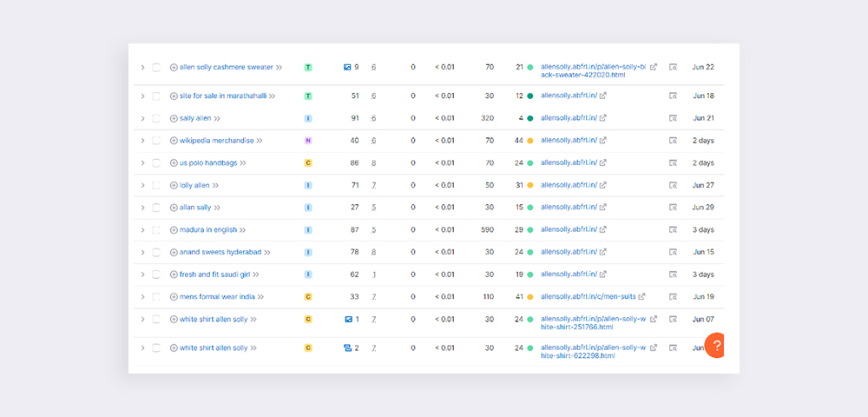The width and height of the screenshot is (868, 417).
Task: Add mens formal wear india via plus icon
Action: pyautogui.click(x=174, y=297)
